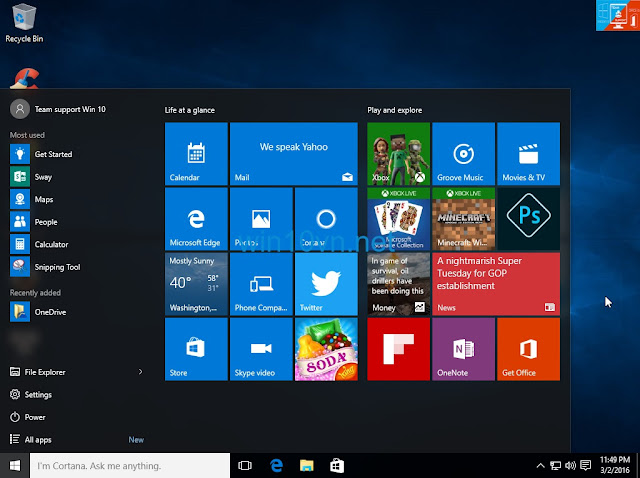Open Action Center notifications icon
640x478 pixels.
coord(586,465)
